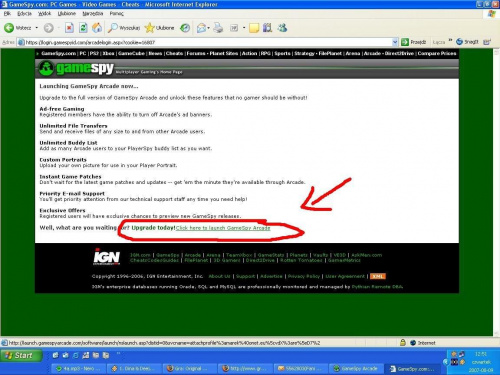The image size is (500, 375).
Task: Click the Print toolbar icon
Action: click(x=218, y=28)
